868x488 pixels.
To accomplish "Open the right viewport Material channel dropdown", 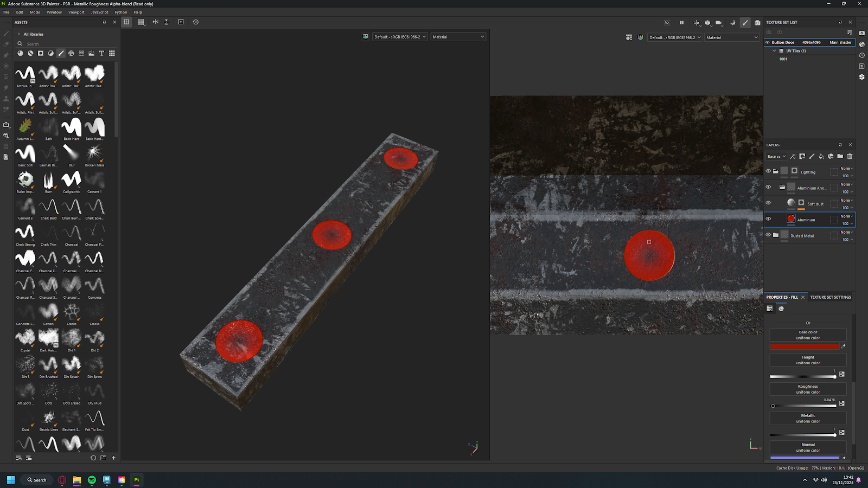I will pos(732,37).
